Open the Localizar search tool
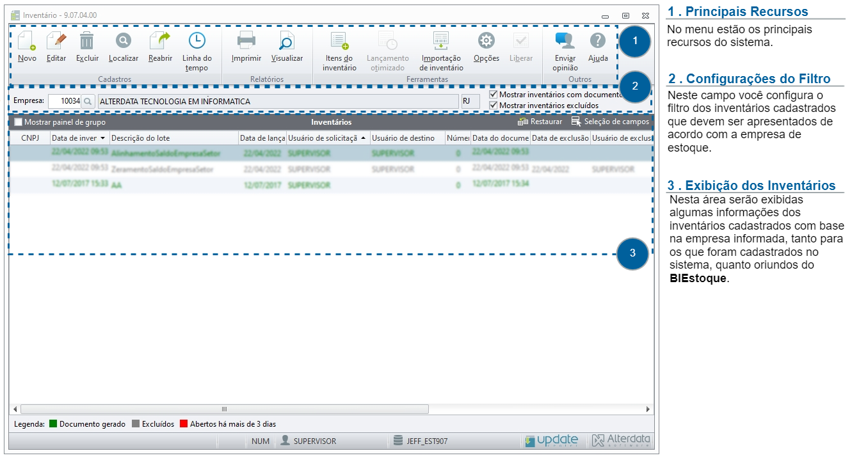868x467 pixels. click(x=123, y=42)
